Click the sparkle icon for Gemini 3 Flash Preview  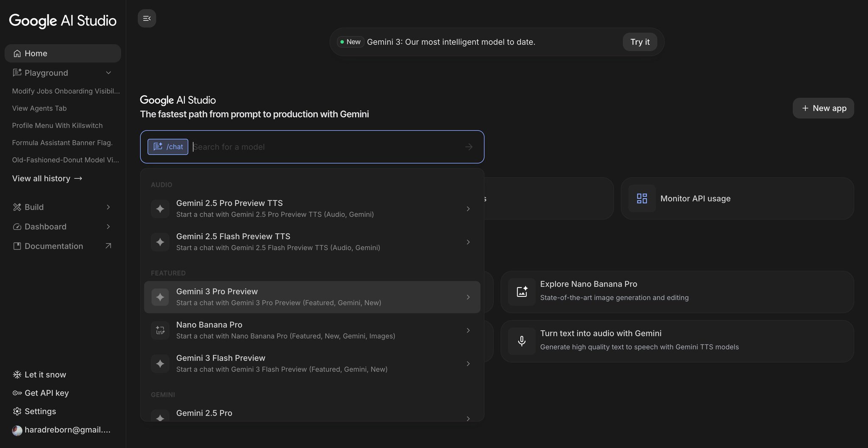160,364
